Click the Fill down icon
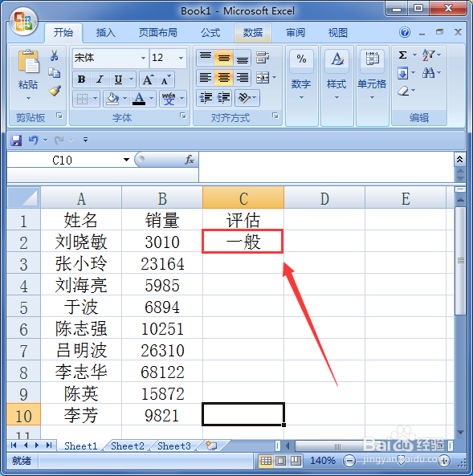This screenshot has height=476, width=473. 402,73
